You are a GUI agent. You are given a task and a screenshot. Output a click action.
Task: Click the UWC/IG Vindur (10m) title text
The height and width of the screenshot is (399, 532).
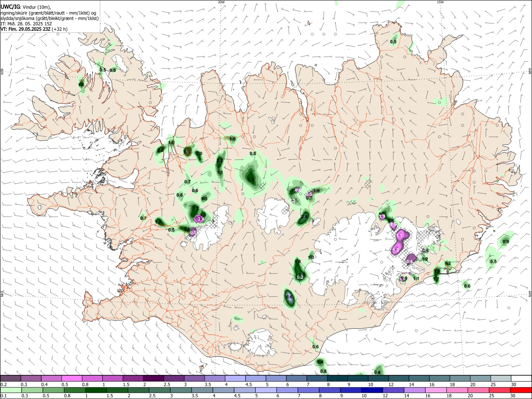point(26,7)
